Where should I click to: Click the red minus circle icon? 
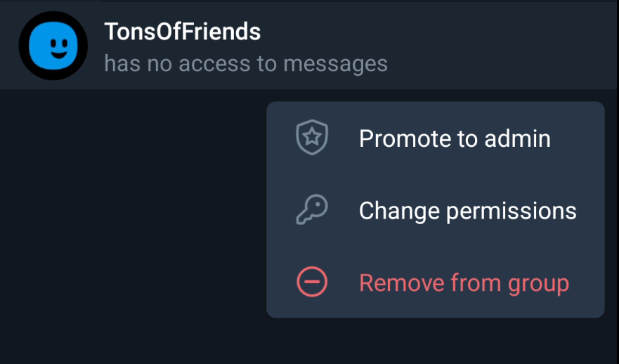point(312,282)
